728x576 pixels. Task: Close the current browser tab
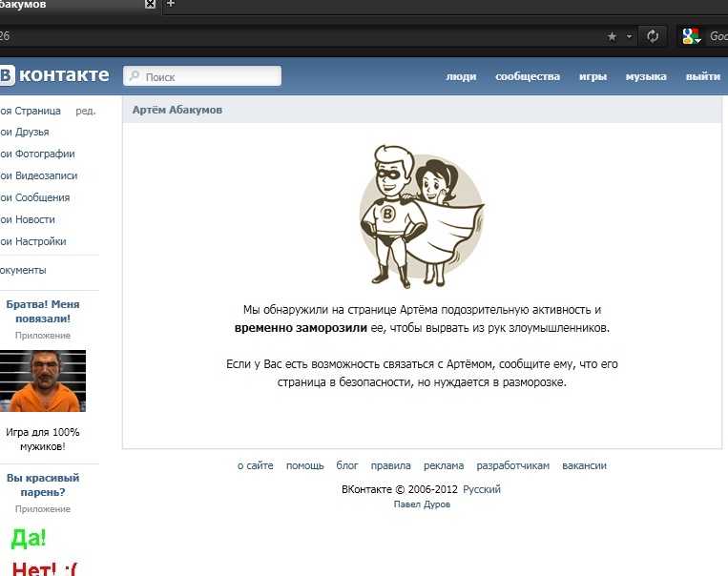[x=151, y=4]
